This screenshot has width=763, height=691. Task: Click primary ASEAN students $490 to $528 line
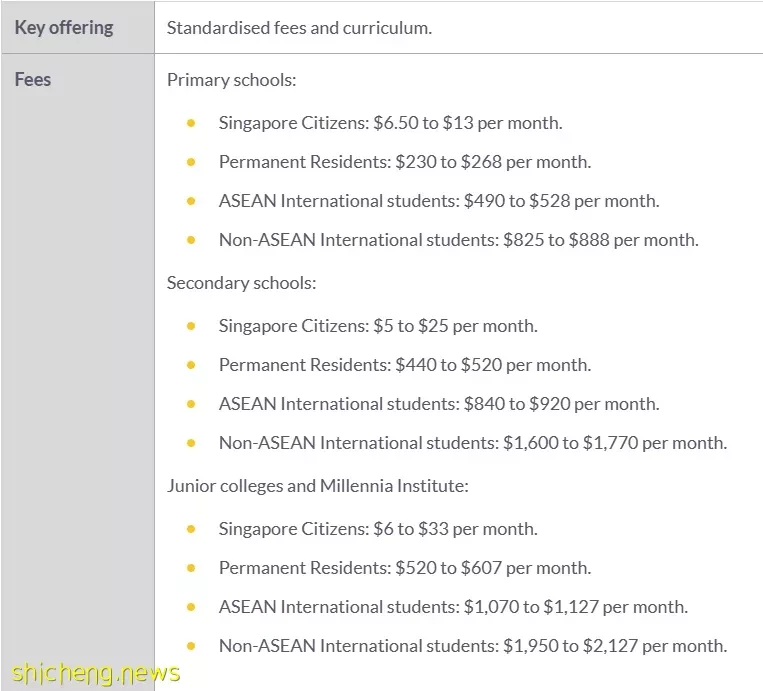click(439, 201)
